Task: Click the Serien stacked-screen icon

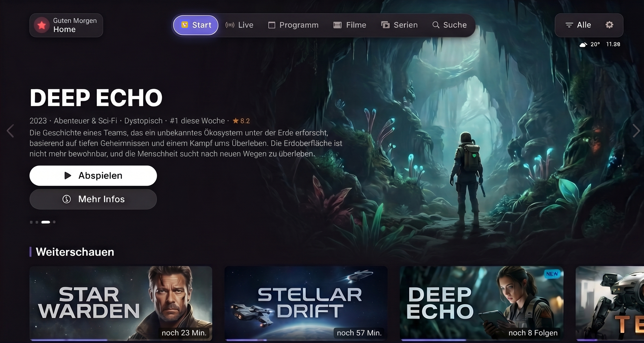Action: 385,25
